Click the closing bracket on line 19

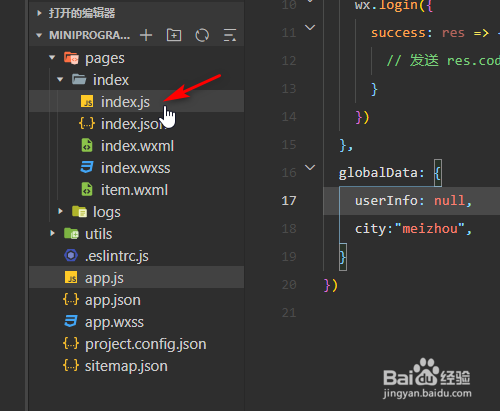342,257
